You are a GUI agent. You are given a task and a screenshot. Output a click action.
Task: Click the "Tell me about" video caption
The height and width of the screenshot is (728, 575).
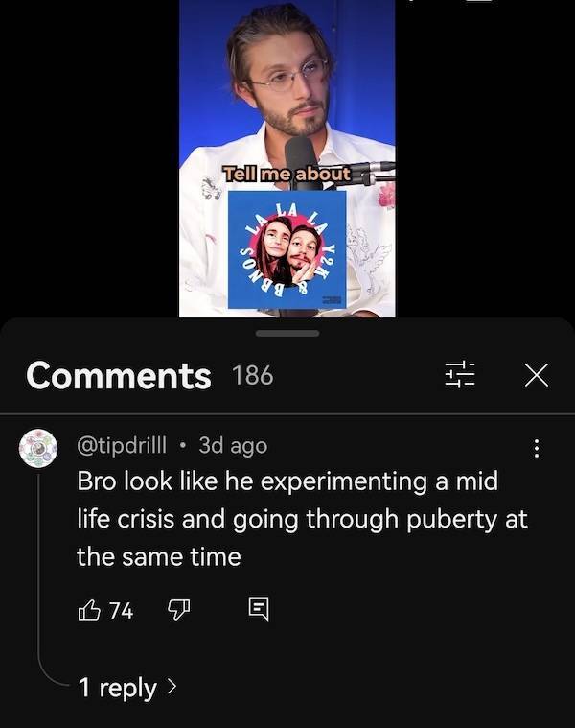pos(287,174)
